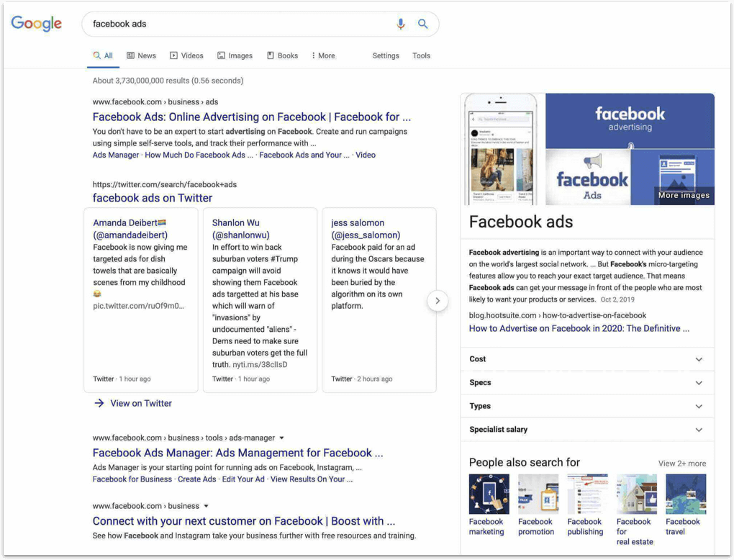Open How Much Do Facebook Ads sitelink
This screenshot has height=560, width=734.
[x=199, y=155]
